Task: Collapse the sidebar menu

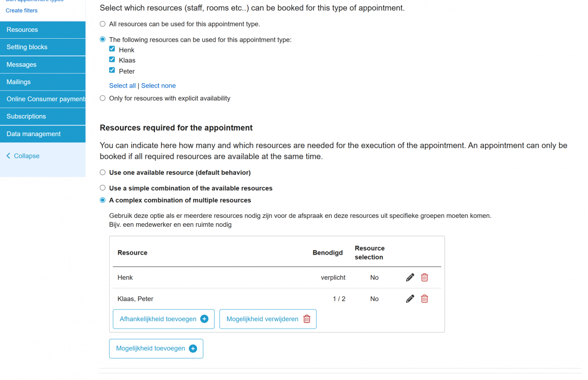Action: tap(23, 156)
